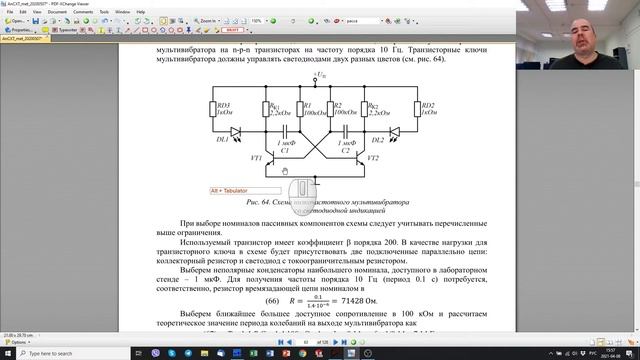Click the Windows taskbar search box

(73, 353)
